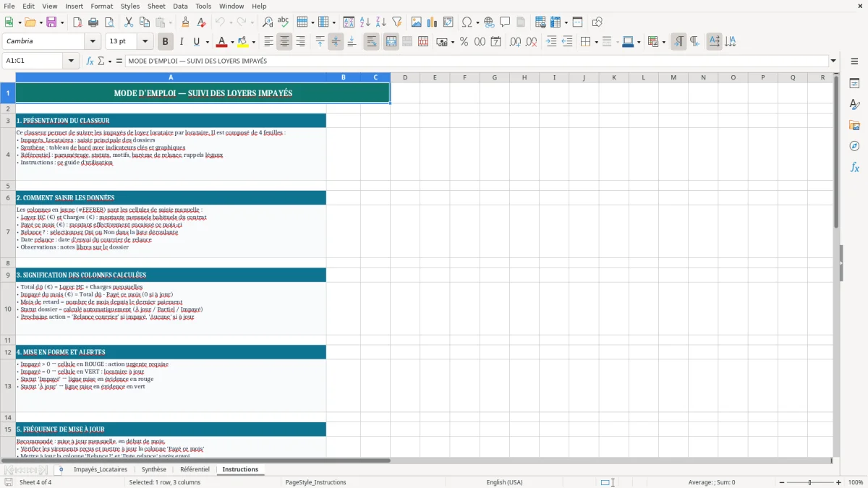The image size is (868, 488).
Task: Open the Conditional Formatting dropdown arrow
Action: (x=663, y=42)
